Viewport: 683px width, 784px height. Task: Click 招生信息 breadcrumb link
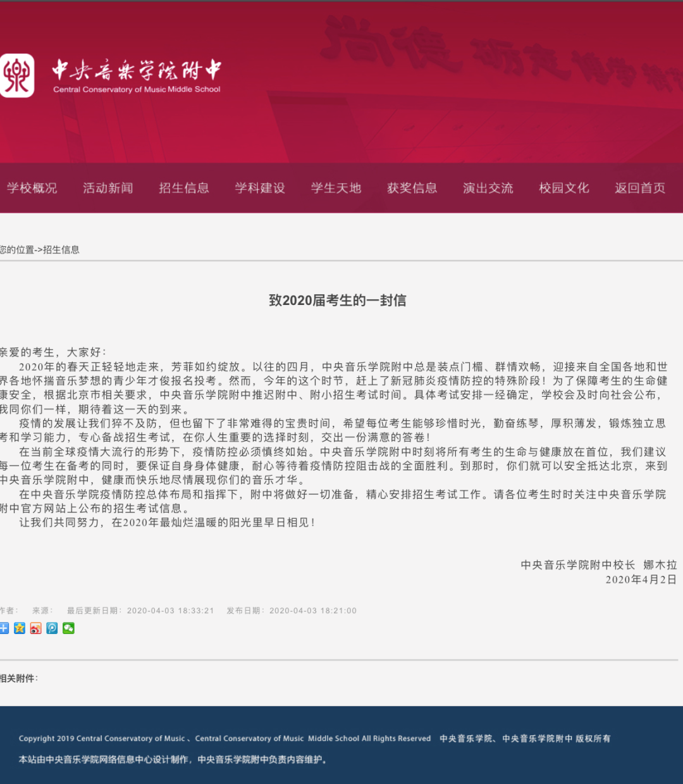point(61,250)
